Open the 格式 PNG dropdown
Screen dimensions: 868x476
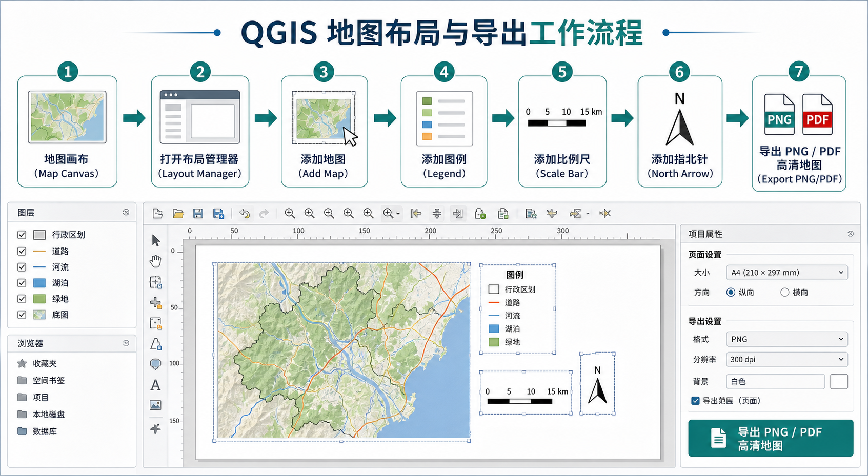(786, 339)
